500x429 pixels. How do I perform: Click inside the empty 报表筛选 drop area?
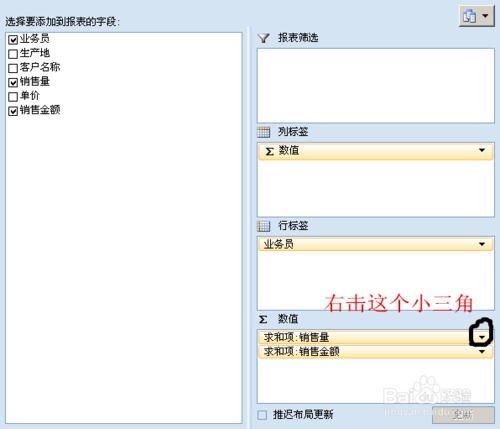(376, 86)
